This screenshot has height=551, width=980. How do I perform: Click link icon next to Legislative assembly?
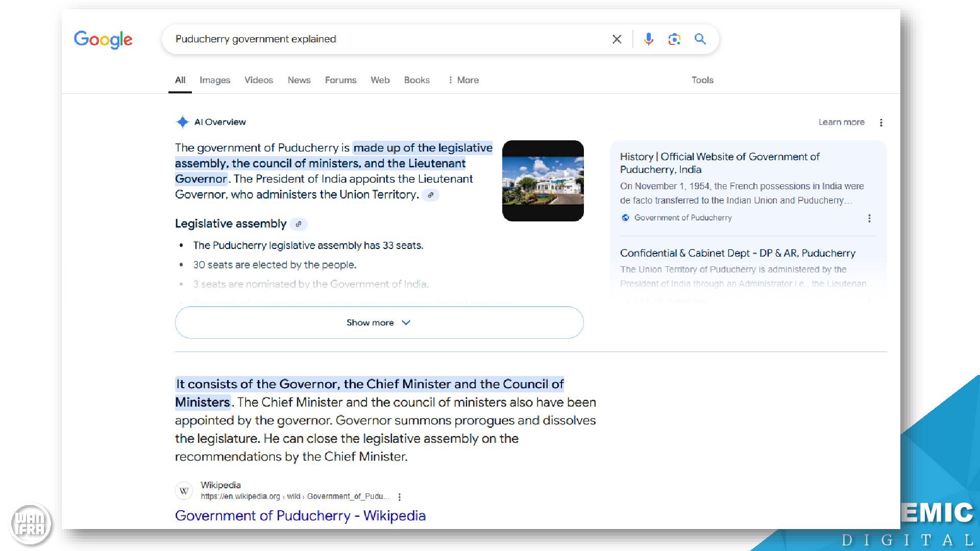[299, 224]
